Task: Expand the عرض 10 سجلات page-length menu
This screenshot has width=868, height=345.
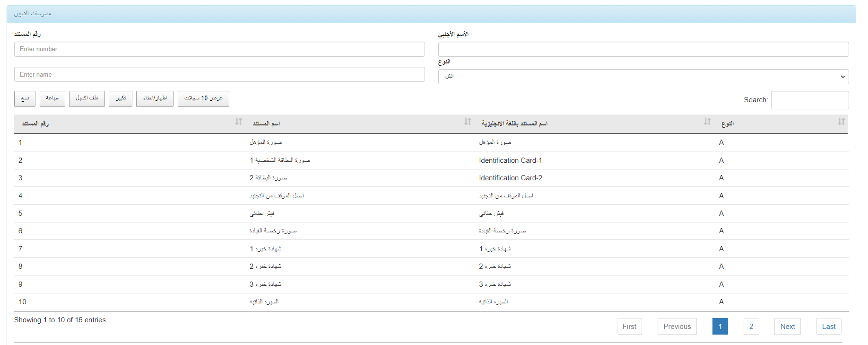Action: point(203,98)
